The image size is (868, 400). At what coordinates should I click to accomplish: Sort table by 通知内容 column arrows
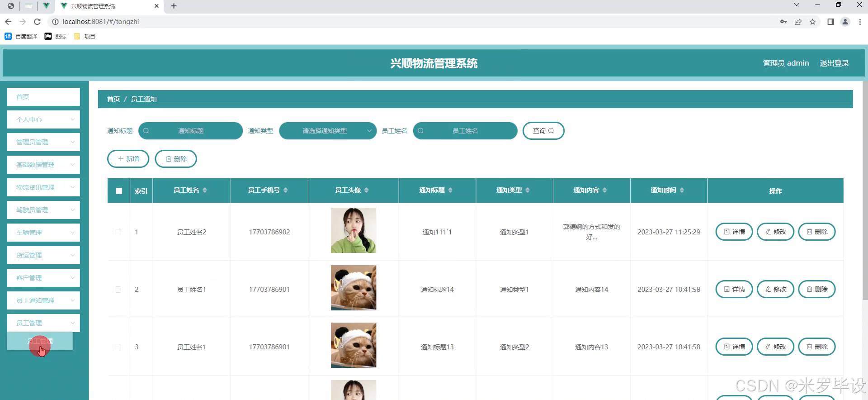point(605,190)
